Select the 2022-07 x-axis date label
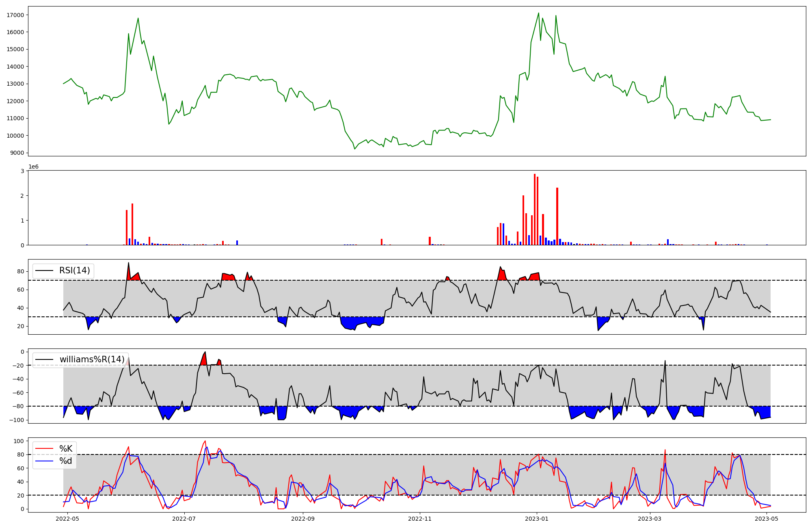 184,519
